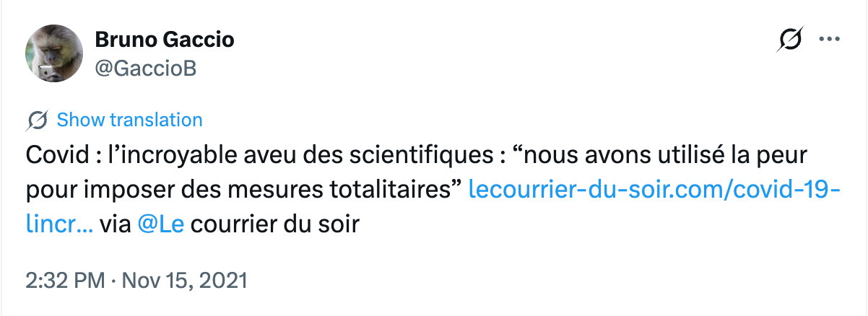Image resolution: width=868 pixels, height=316 pixels.
Task: Follow the lecourrier-du-soir.com/covid-19- article link
Action: pos(654,190)
